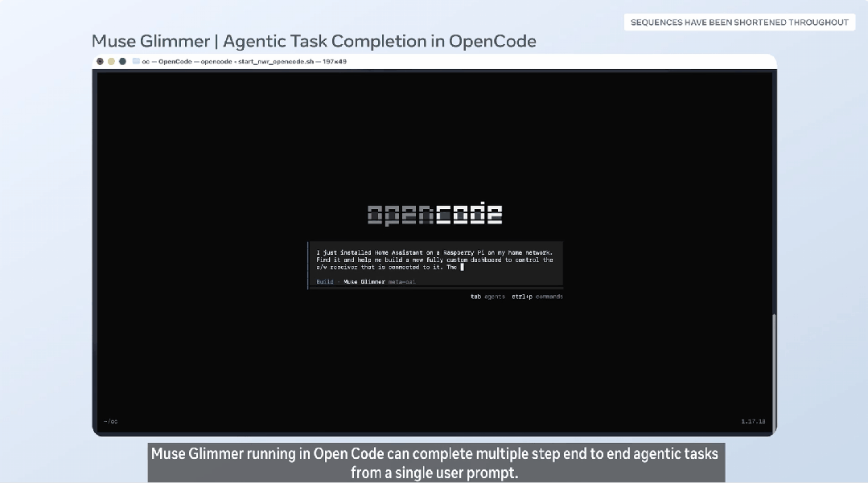Click the ~/oc path in status bar
This screenshot has width=868, height=483.
tap(110, 422)
